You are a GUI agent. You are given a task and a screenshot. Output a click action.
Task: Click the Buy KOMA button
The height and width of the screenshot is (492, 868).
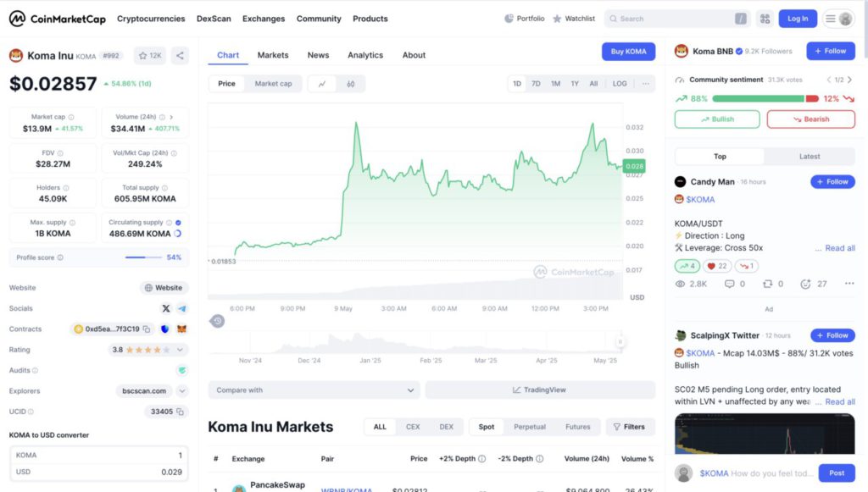(x=628, y=52)
